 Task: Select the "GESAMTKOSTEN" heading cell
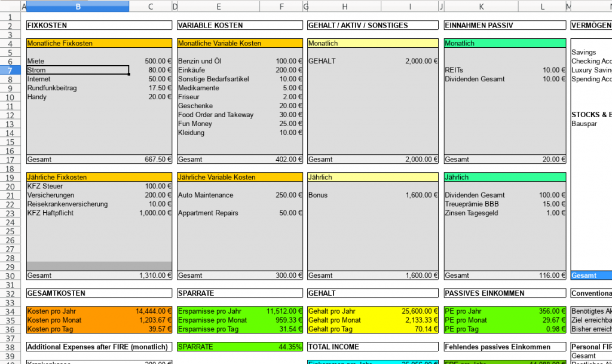pos(99,293)
